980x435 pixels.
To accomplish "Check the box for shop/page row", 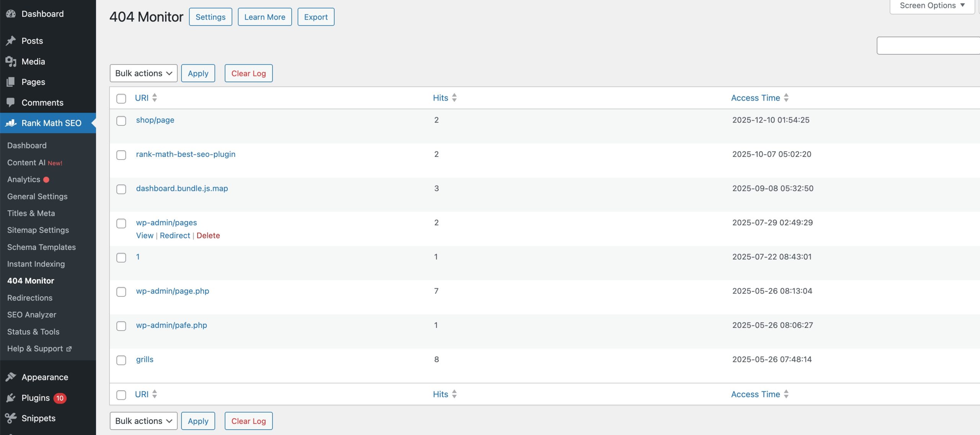I will pos(121,121).
